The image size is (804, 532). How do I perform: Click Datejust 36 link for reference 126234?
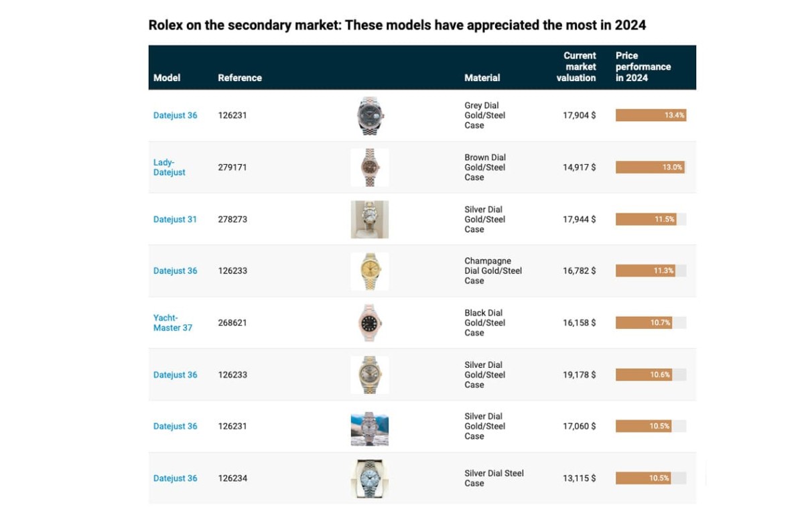(175, 478)
